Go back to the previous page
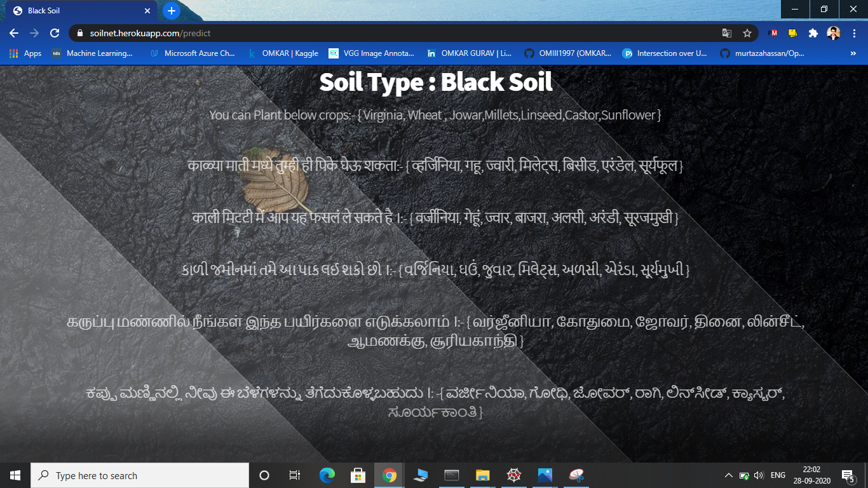868x488 pixels. click(x=14, y=33)
